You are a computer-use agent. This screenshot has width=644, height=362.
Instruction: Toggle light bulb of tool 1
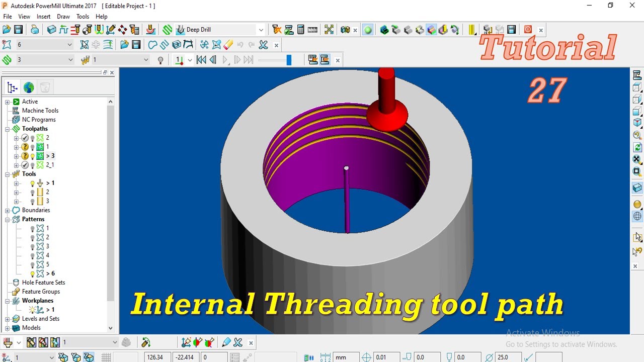33,183
